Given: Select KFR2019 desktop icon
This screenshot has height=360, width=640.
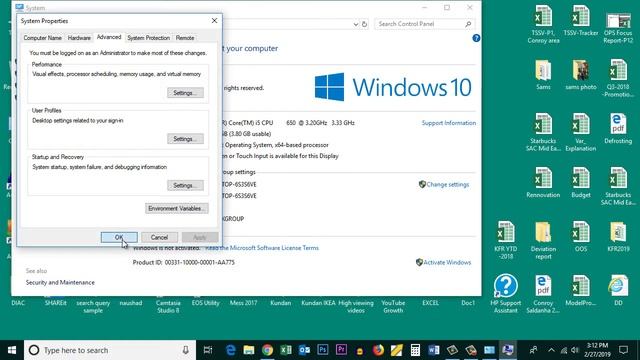Looking at the screenshot, I should click(618, 237).
